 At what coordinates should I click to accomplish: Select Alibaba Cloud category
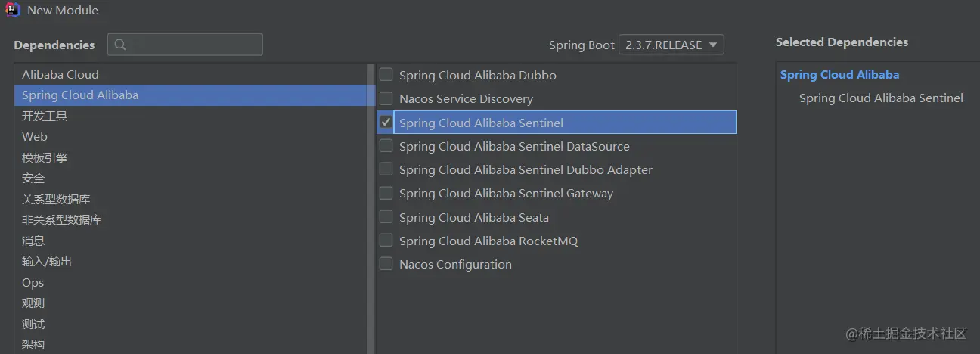coord(60,74)
